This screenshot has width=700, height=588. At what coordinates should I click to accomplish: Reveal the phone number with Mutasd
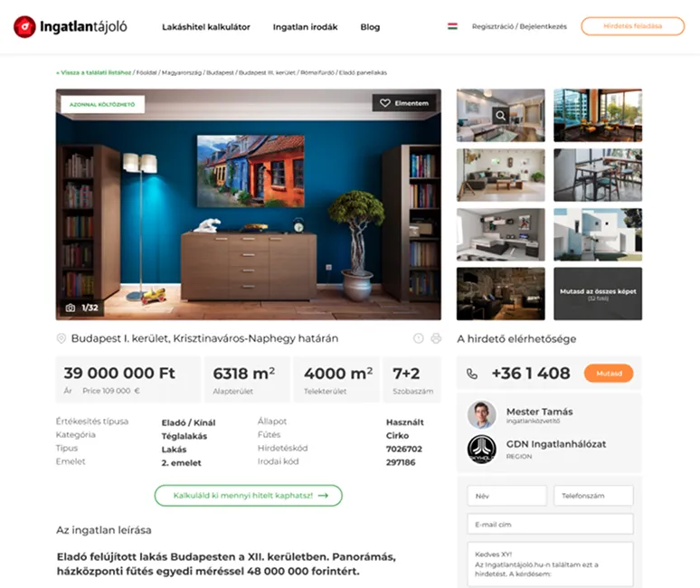click(609, 374)
